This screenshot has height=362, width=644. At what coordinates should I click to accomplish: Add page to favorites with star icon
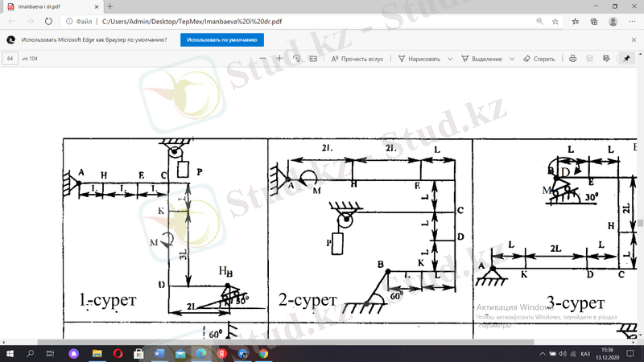tap(555, 22)
